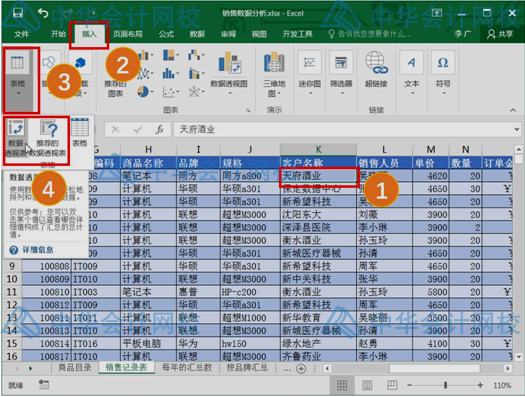This screenshot has width=525, height=397.
Task: Click the formula bar confirm checkmark
Action: [x=138, y=130]
